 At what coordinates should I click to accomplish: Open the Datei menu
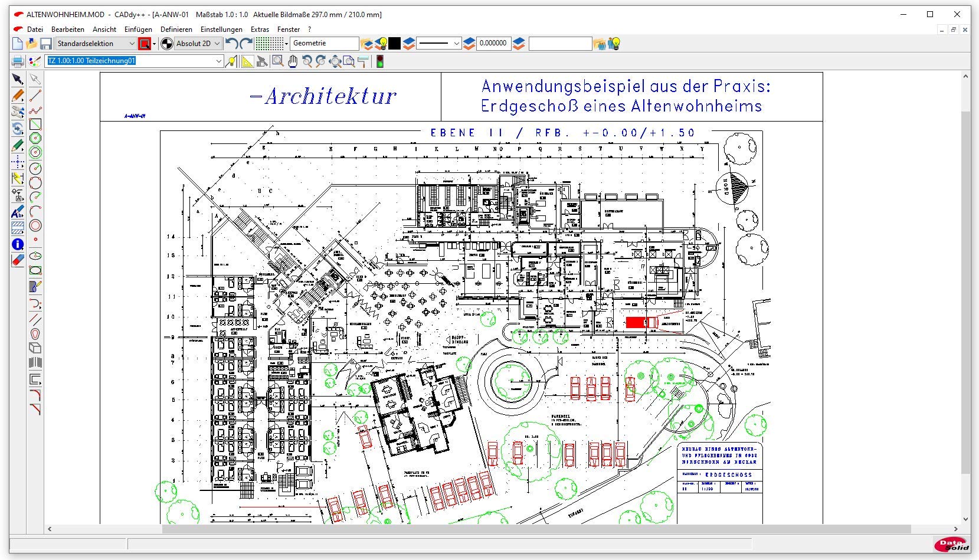click(x=35, y=29)
